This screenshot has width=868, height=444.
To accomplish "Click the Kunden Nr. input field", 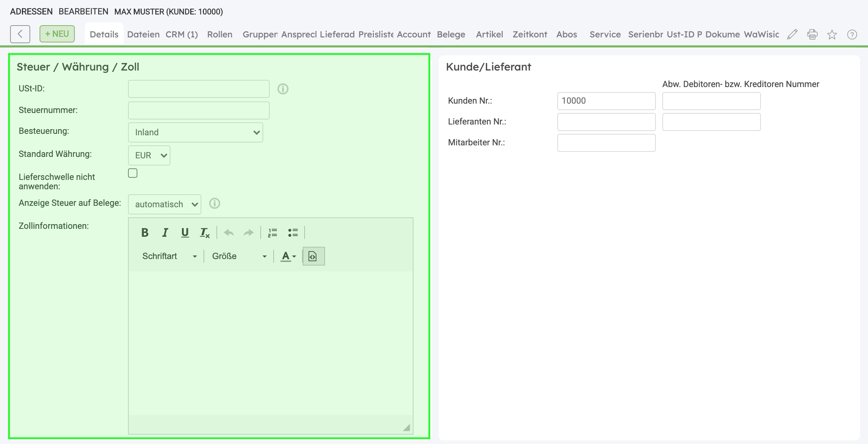I will (x=606, y=101).
